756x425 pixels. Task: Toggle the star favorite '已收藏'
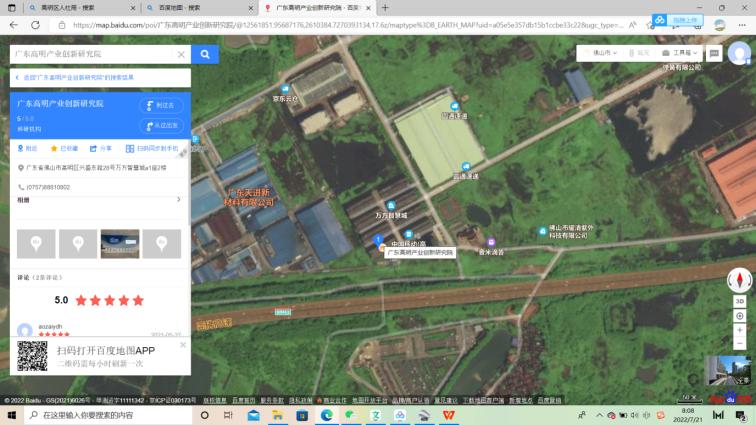pos(64,148)
